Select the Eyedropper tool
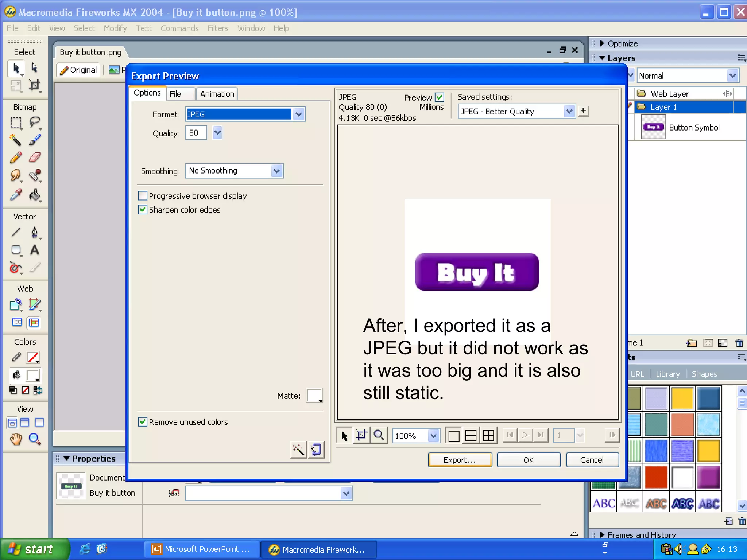747x560 pixels. click(15, 195)
